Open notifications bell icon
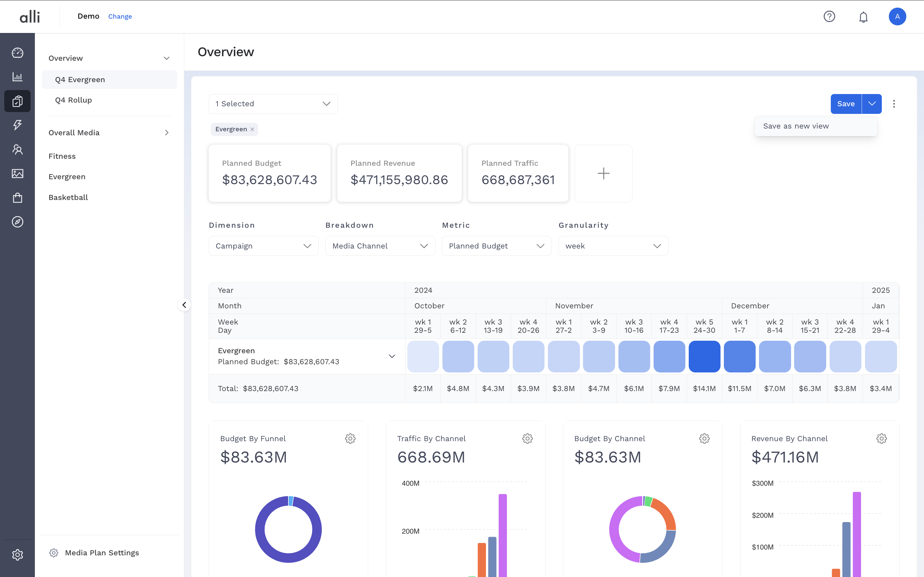The image size is (924, 577). pos(863,17)
